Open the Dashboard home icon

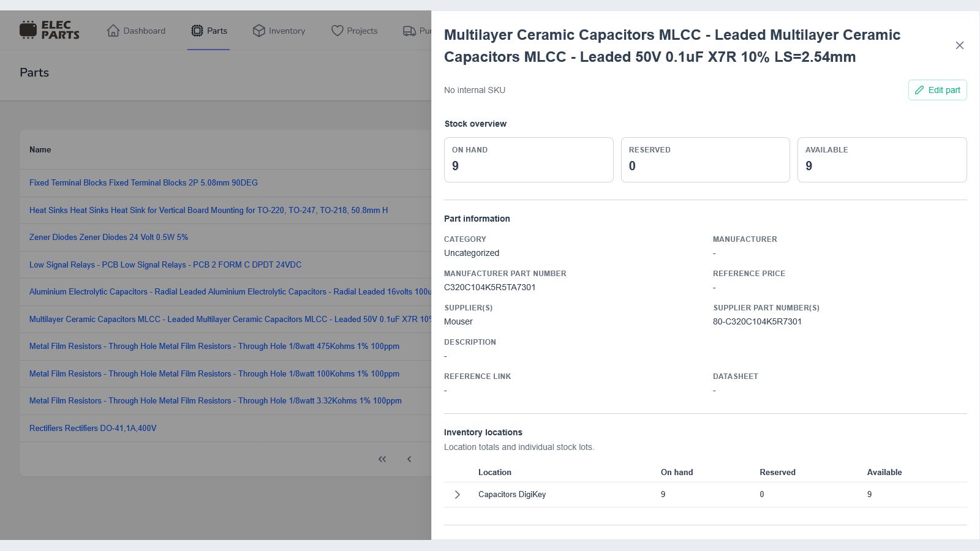[x=113, y=31]
